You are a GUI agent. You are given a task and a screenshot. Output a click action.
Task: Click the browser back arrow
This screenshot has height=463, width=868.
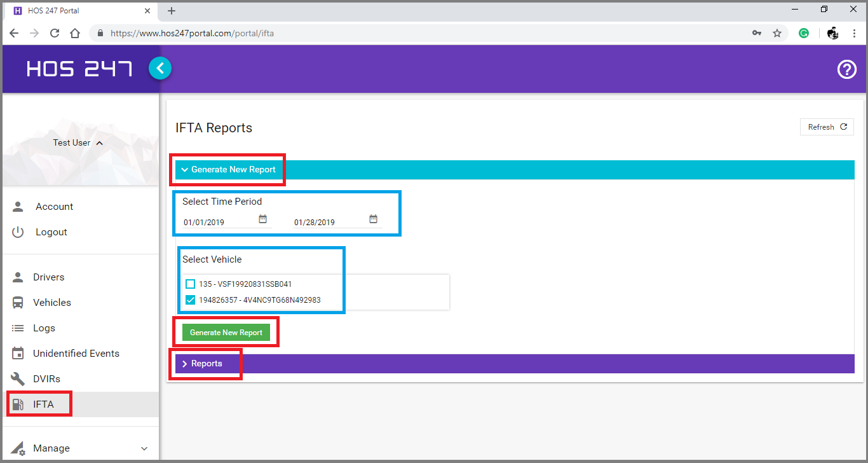click(14, 34)
